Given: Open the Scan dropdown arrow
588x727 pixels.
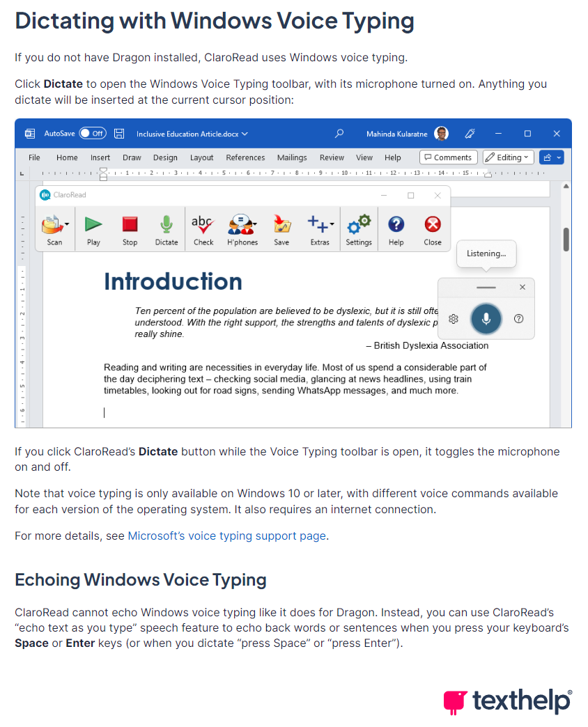Looking at the screenshot, I should coord(68,224).
